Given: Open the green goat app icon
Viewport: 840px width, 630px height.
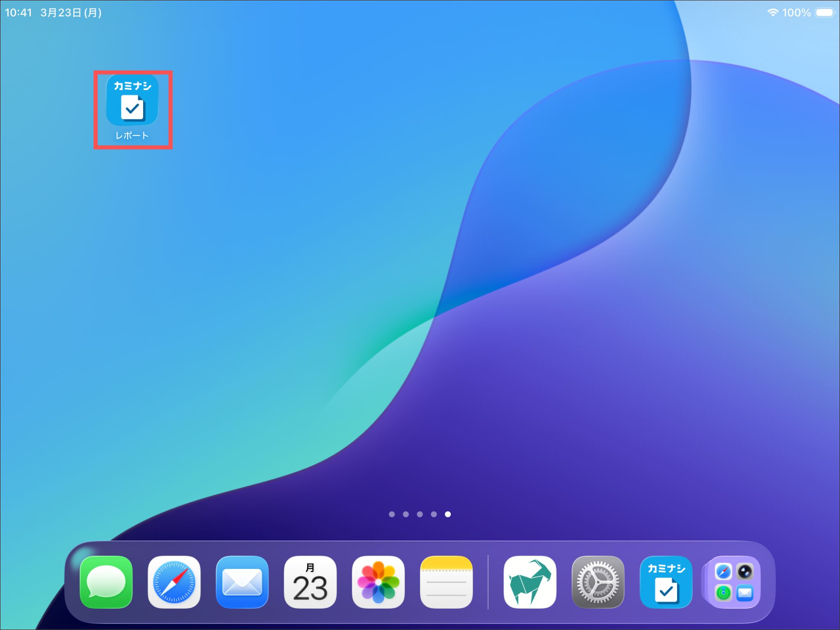Looking at the screenshot, I should click(530, 582).
